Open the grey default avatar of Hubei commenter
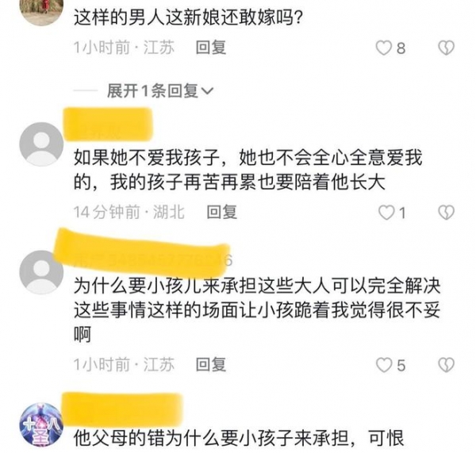 41,144
